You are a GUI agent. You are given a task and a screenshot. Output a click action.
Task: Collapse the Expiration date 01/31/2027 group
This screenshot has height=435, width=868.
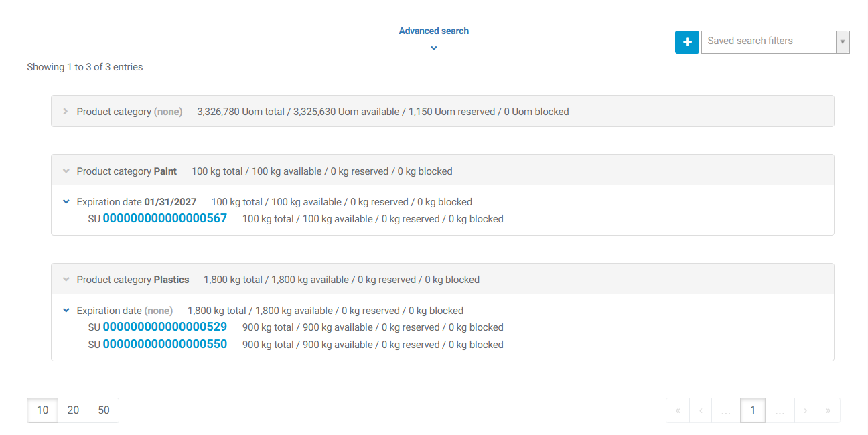tap(66, 201)
